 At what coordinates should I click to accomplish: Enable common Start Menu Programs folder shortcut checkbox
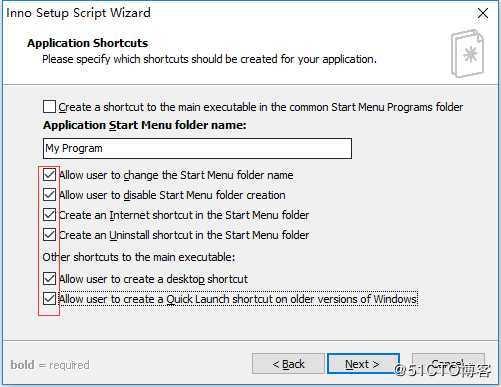[49, 107]
